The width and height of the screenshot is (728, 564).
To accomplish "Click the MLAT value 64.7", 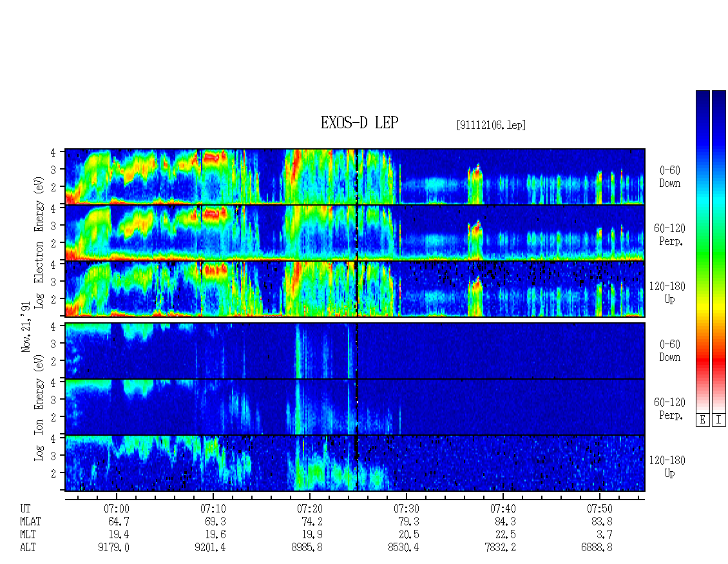I will click(x=119, y=521).
